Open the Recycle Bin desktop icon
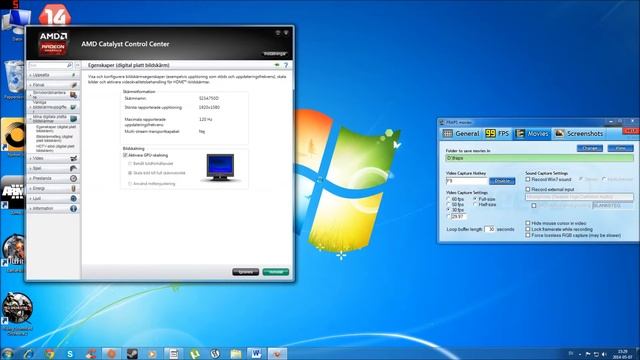Image resolution: width=640 pixels, height=360 pixels. pos(15,80)
